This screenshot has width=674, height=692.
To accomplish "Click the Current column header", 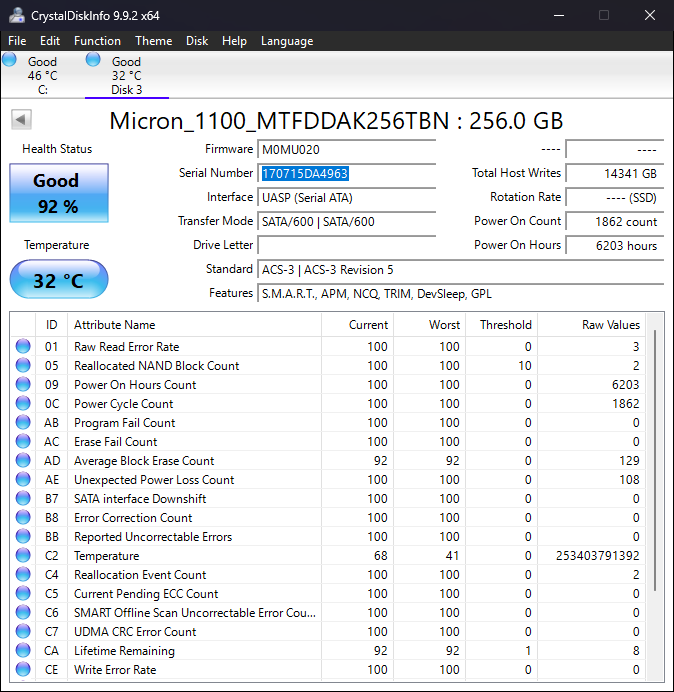I will pos(358,325).
